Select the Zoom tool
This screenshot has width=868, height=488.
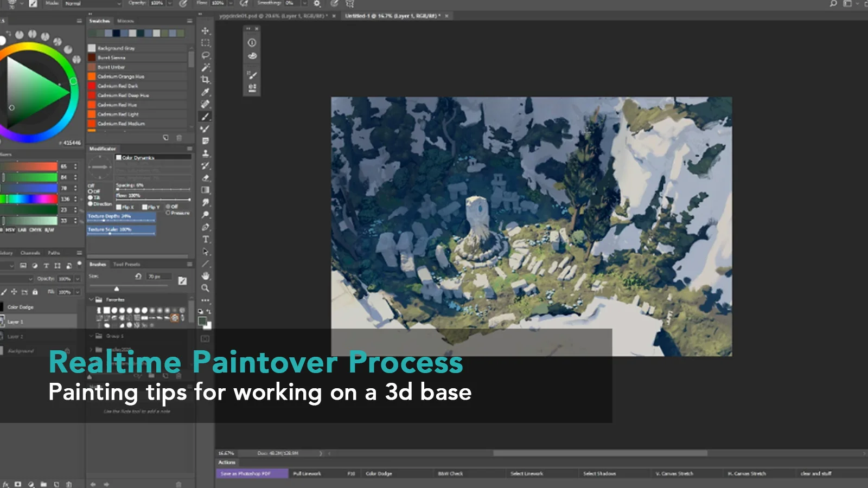(205, 288)
